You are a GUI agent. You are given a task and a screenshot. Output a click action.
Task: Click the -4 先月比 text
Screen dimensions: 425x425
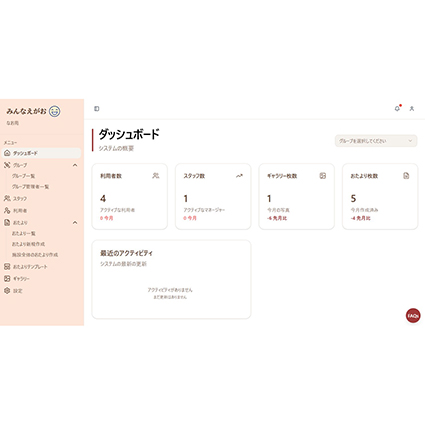tap(360, 218)
